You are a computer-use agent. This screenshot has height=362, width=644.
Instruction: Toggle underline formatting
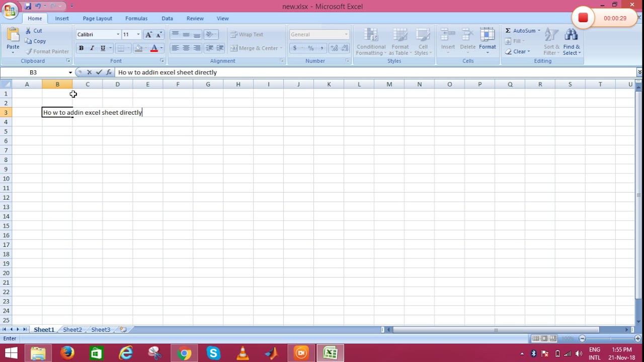[103, 48]
